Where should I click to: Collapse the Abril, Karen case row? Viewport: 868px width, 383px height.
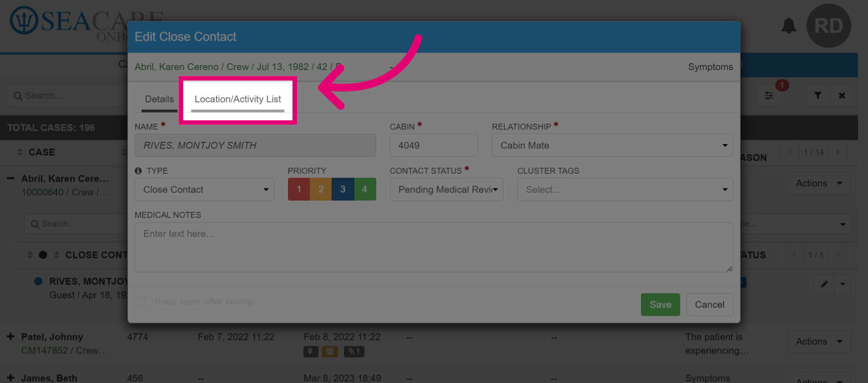(10, 178)
